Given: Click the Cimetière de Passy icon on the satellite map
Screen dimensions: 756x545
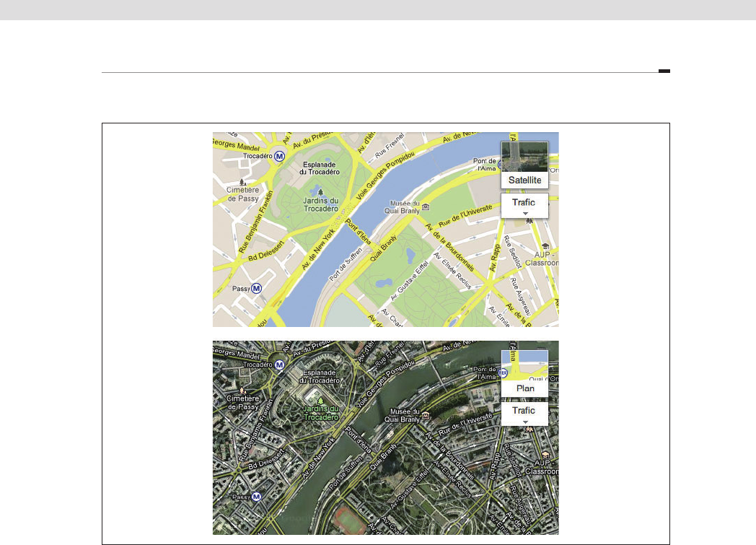Looking at the screenshot, I should coord(242,391).
